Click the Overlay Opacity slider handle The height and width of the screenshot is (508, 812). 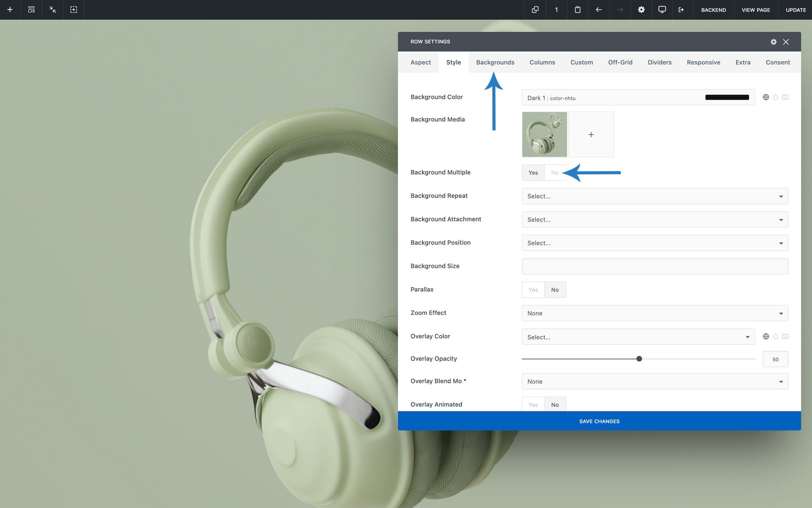tap(639, 359)
